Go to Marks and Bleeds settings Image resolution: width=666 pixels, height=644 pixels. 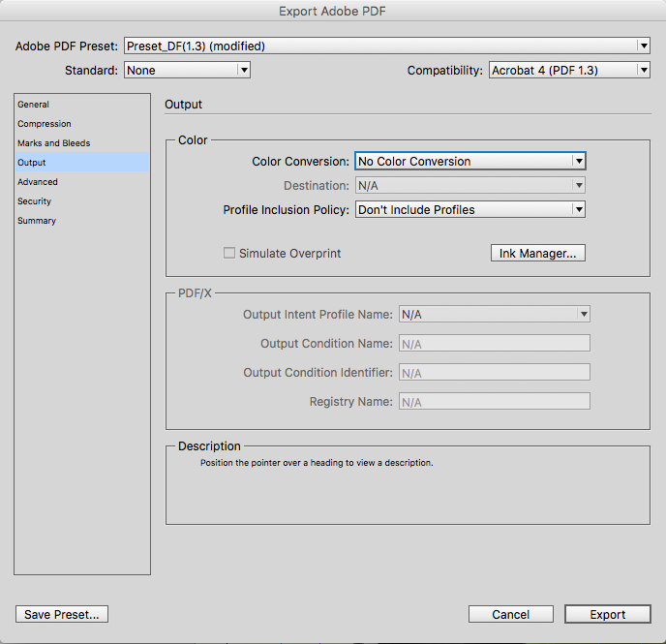[82, 143]
